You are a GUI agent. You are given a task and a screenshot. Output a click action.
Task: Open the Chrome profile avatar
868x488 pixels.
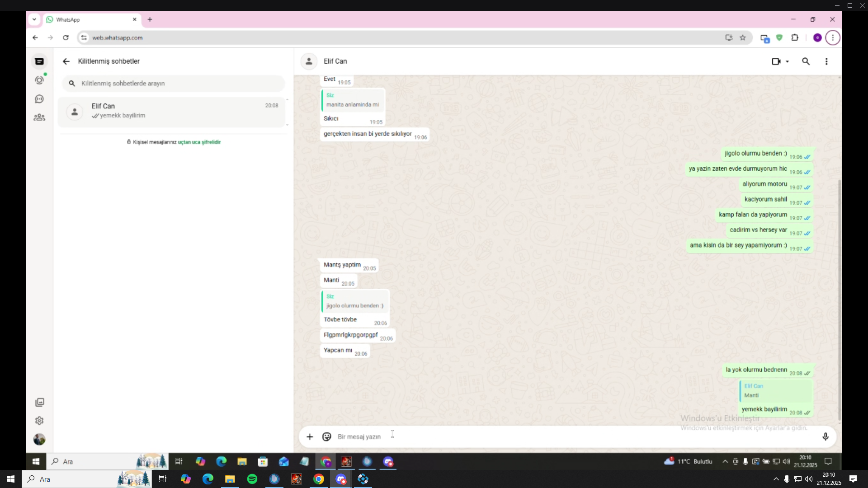pos(817,38)
